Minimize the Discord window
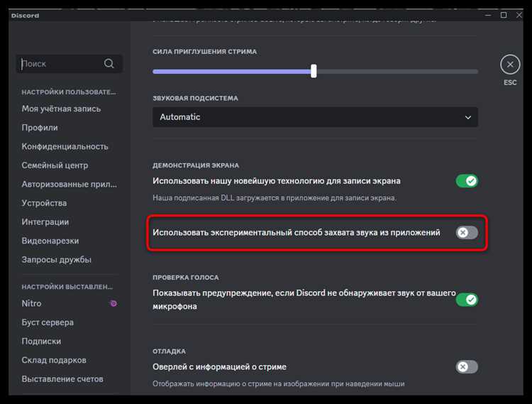Viewport: 532px width, 404px height. pyautogui.click(x=488, y=16)
